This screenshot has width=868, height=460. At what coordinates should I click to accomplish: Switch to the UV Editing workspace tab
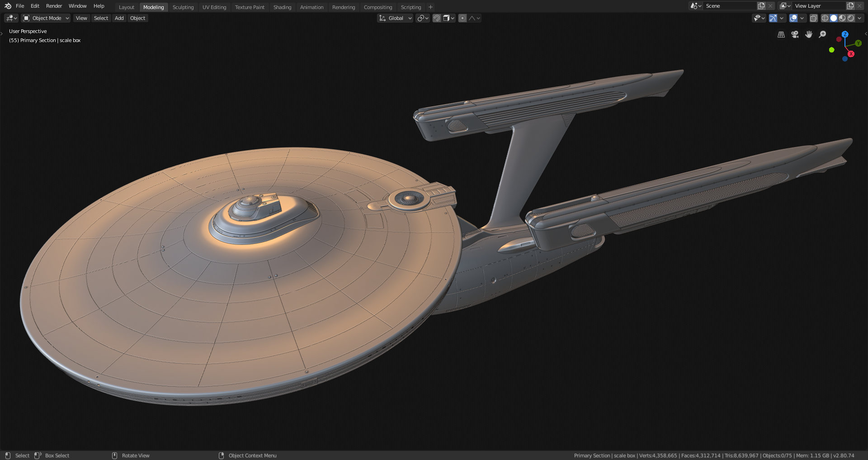click(x=214, y=7)
